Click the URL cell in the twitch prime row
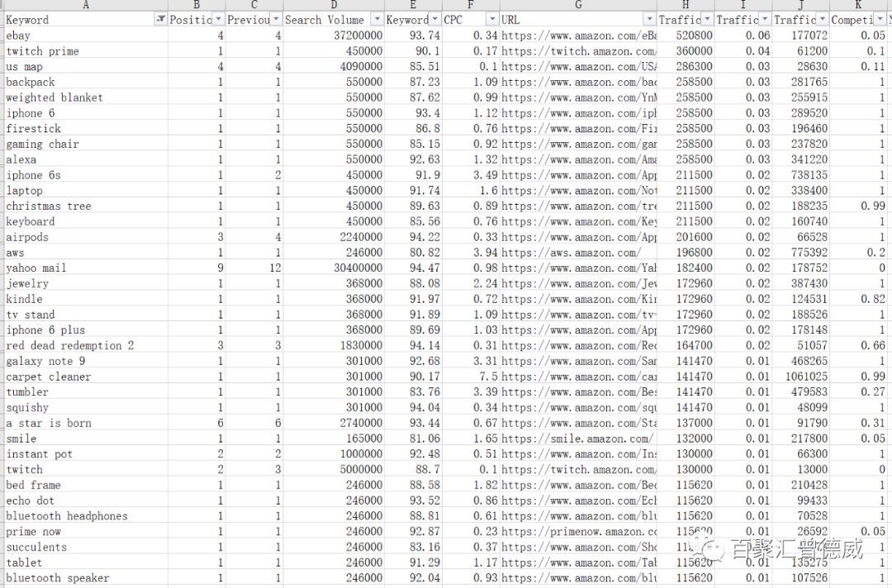The width and height of the screenshot is (892, 588). tap(578, 50)
